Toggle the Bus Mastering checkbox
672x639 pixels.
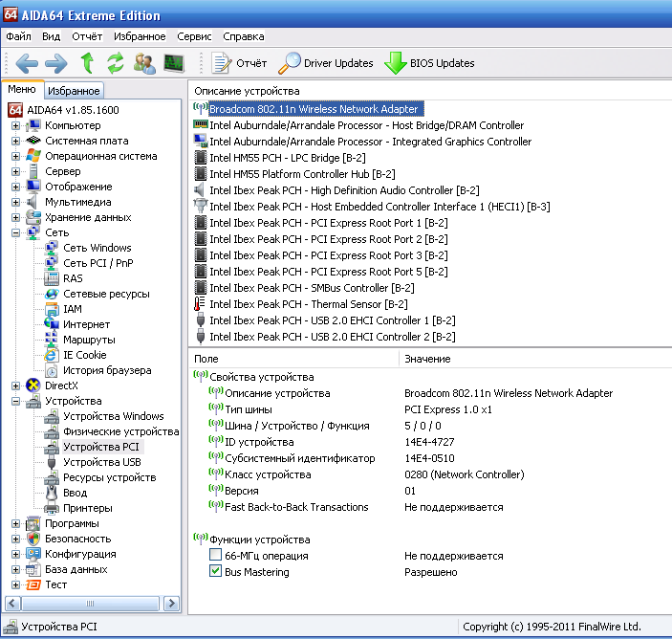click(216, 572)
